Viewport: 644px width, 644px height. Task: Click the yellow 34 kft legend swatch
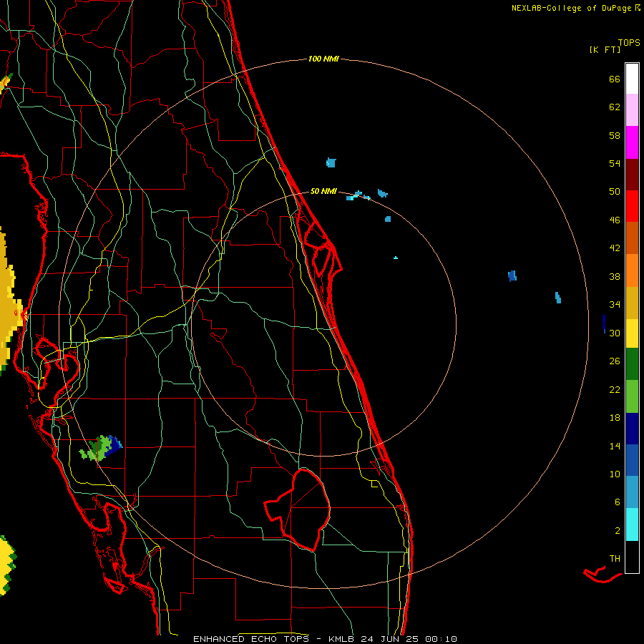(632, 333)
